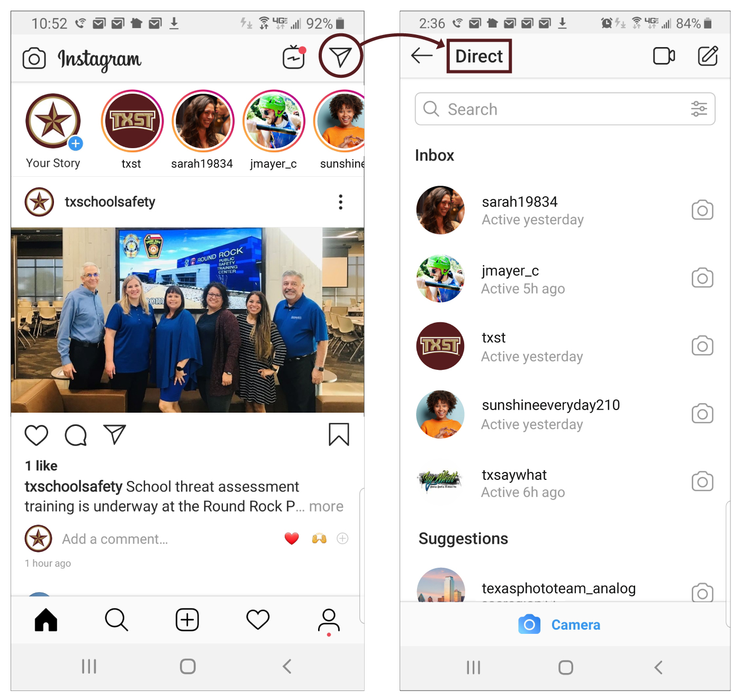This screenshot has height=700, width=741.
Task: Open the Profile tab
Action: pos(329,621)
